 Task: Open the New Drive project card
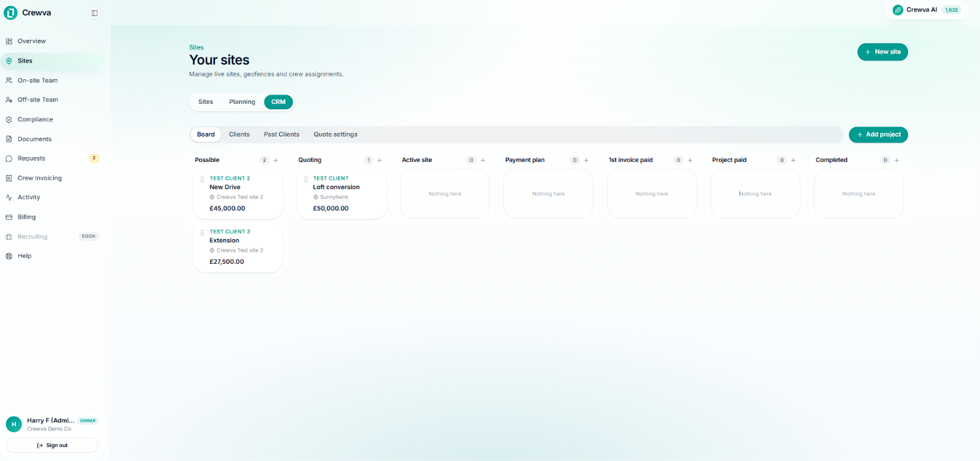[238, 194]
